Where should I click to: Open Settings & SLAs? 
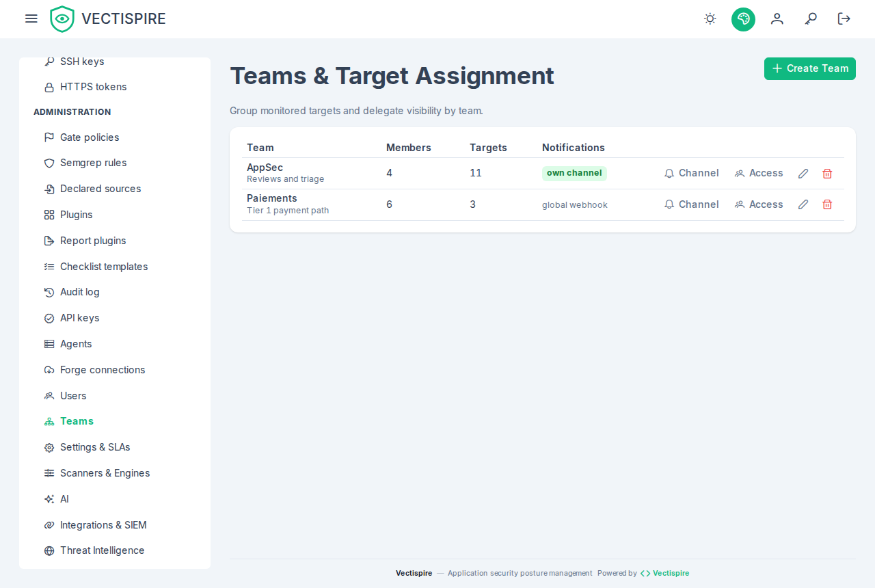[115, 447]
